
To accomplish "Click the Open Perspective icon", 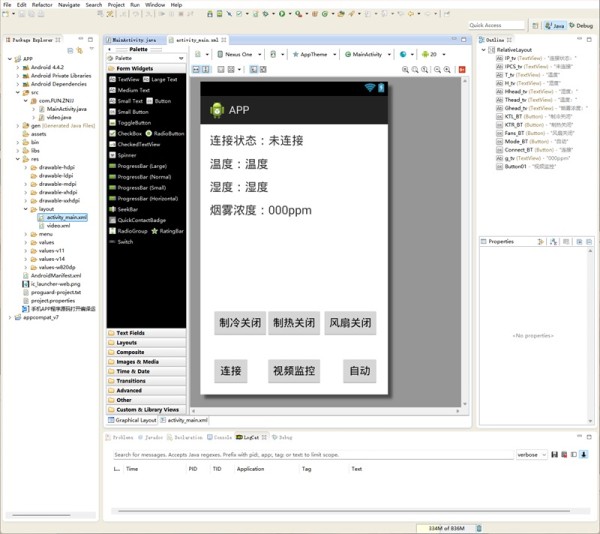I will tap(535, 26).
